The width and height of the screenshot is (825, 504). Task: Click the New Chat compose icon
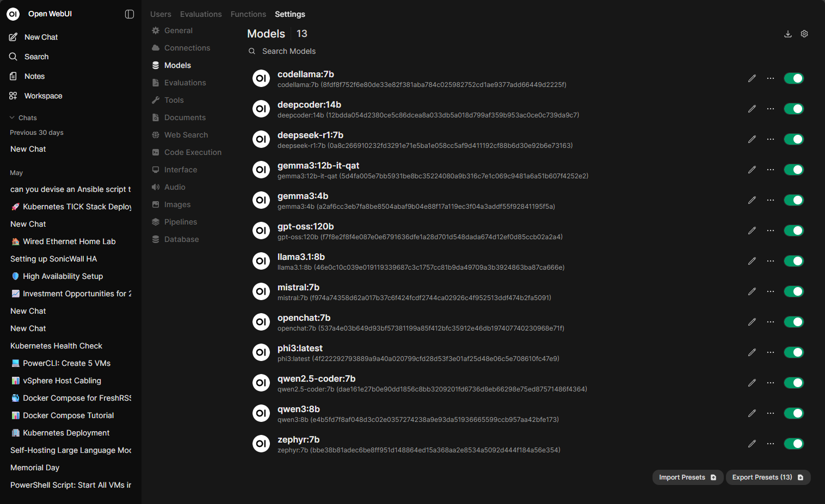click(x=14, y=37)
